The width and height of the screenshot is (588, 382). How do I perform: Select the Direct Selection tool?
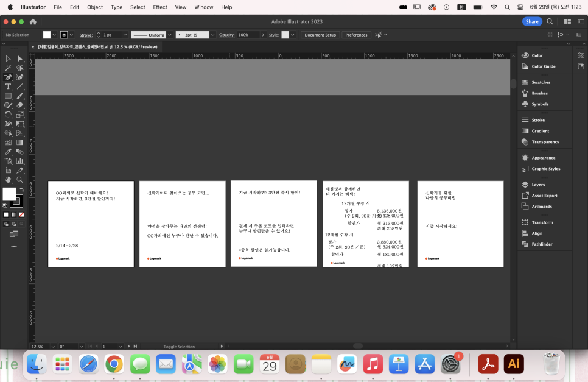(20, 58)
